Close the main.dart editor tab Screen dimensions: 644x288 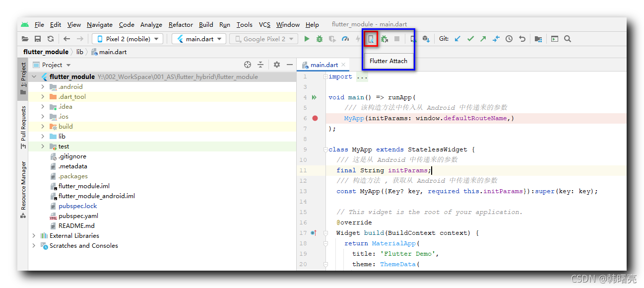[x=344, y=65]
